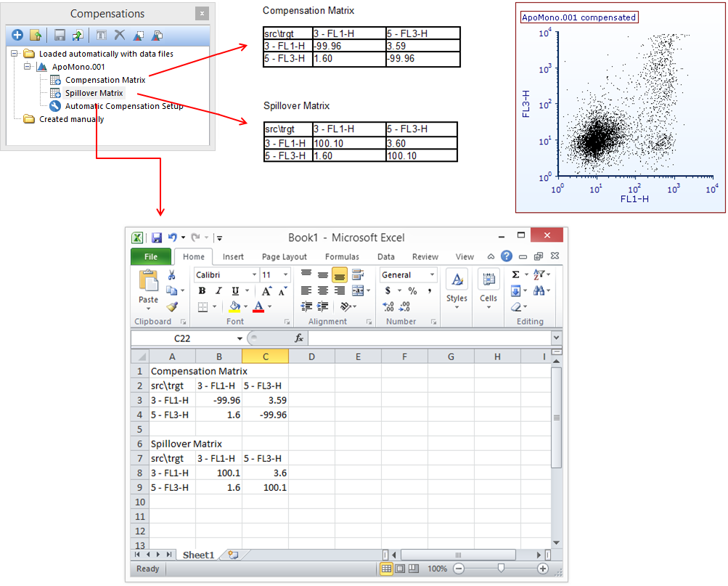Click the AutoSum sigma icon
Screen dimensions: 728x586
pyautogui.click(x=515, y=274)
